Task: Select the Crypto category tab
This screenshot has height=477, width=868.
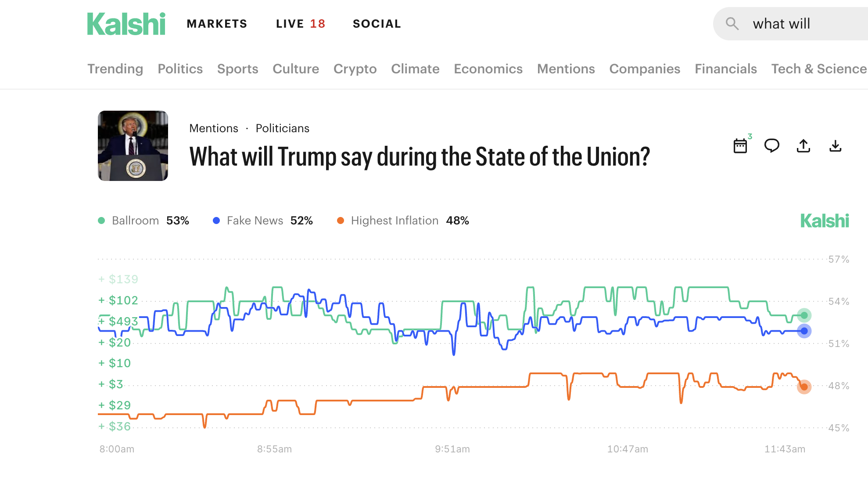Action: pyautogui.click(x=355, y=69)
